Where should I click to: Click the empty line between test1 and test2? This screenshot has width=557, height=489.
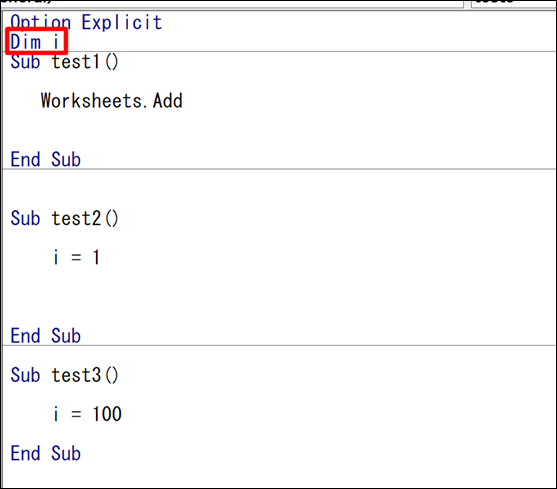coord(278,189)
